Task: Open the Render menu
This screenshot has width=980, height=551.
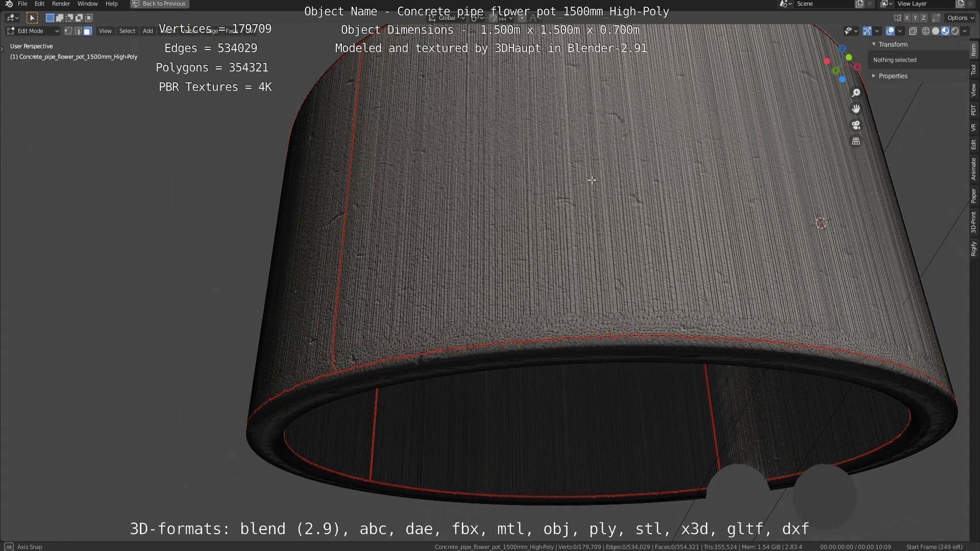Action: click(61, 4)
